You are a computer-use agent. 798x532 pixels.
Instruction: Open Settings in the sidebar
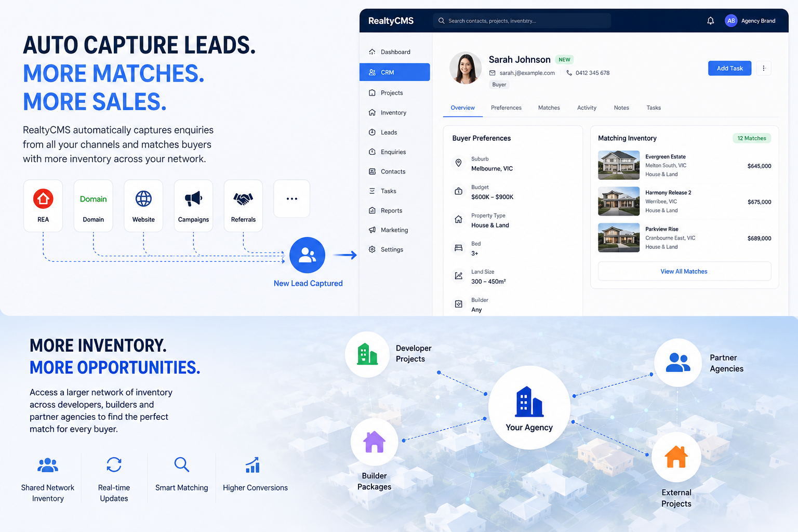click(x=395, y=249)
